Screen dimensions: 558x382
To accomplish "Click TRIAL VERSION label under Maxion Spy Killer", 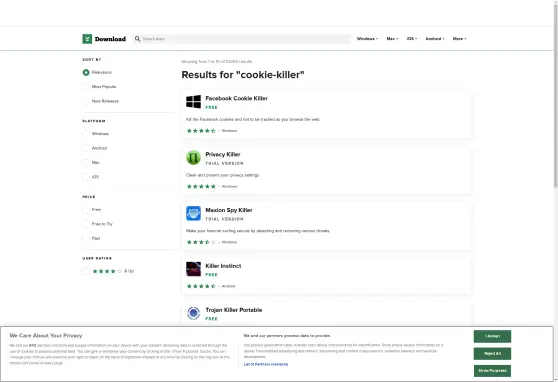I will coord(225,219).
